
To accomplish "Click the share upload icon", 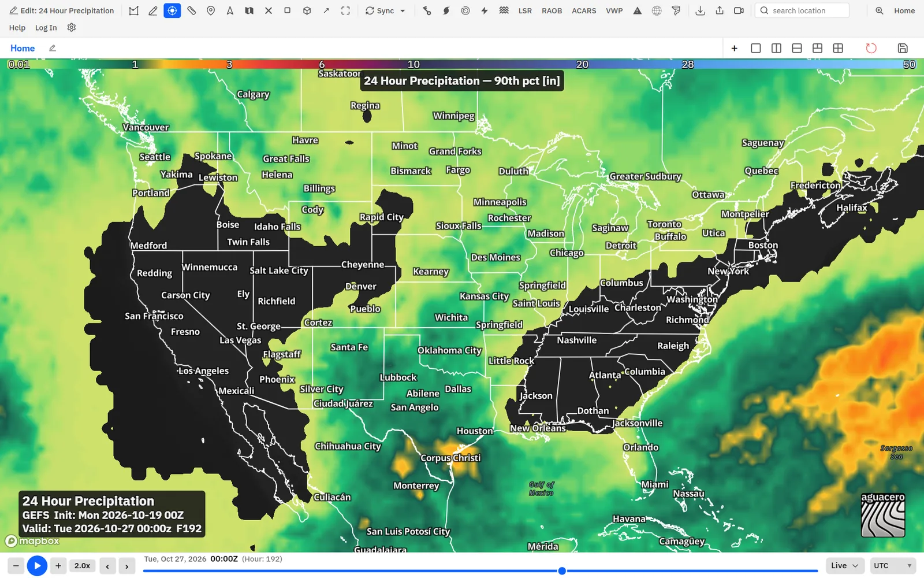I will [720, 10].
